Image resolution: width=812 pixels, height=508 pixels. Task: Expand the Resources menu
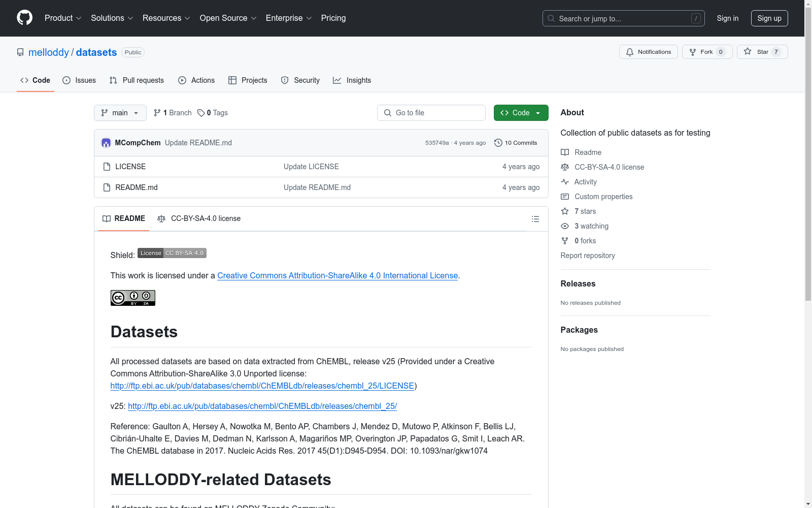(x=166, y=18)
